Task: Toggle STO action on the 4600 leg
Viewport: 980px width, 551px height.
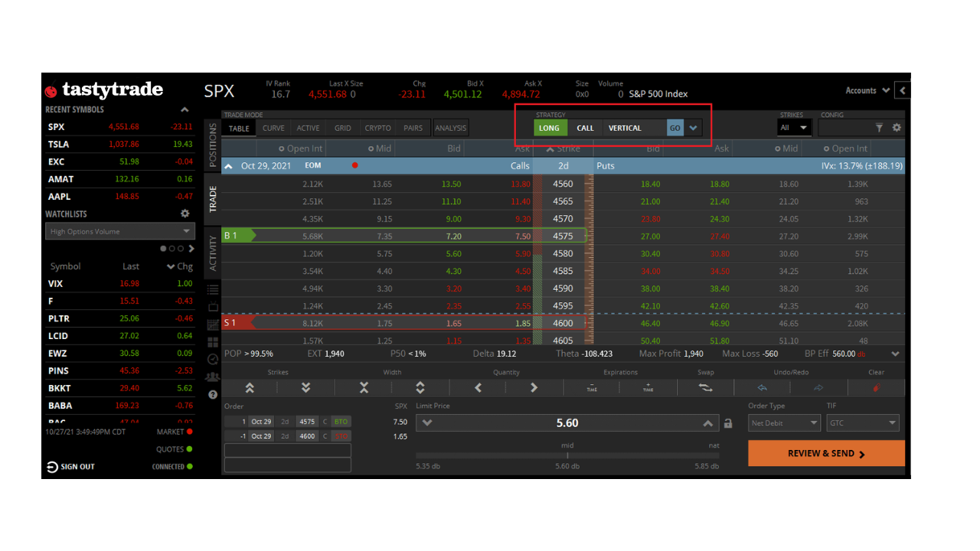Action: pos(341,436)
